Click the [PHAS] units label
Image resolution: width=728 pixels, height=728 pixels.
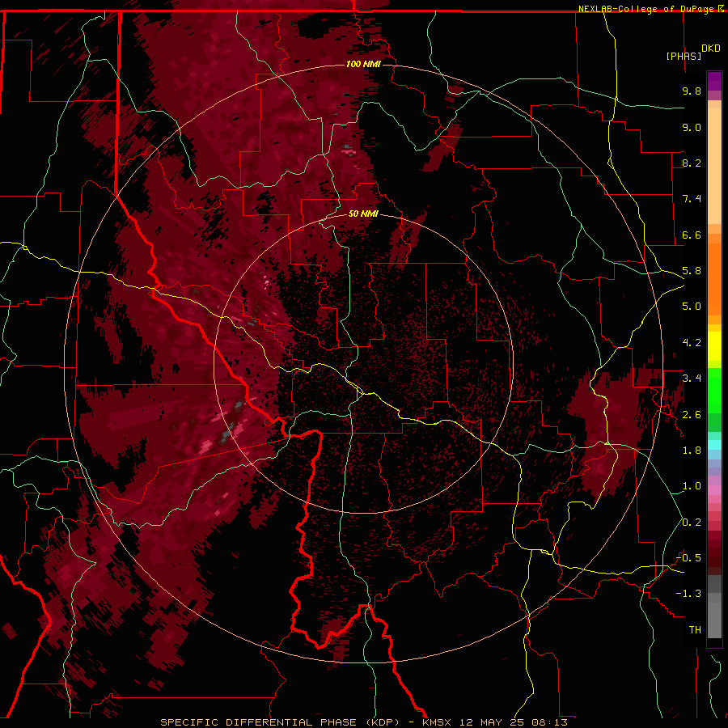click(684, 56)
